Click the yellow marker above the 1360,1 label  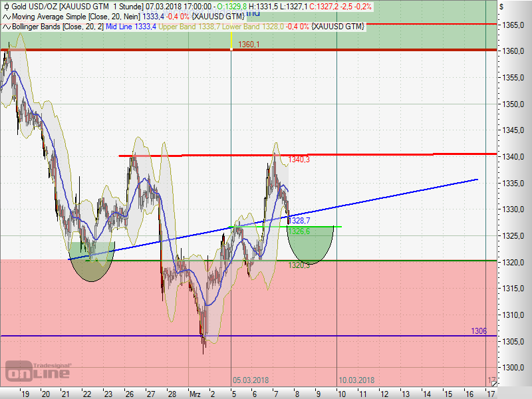click(231, 41)
